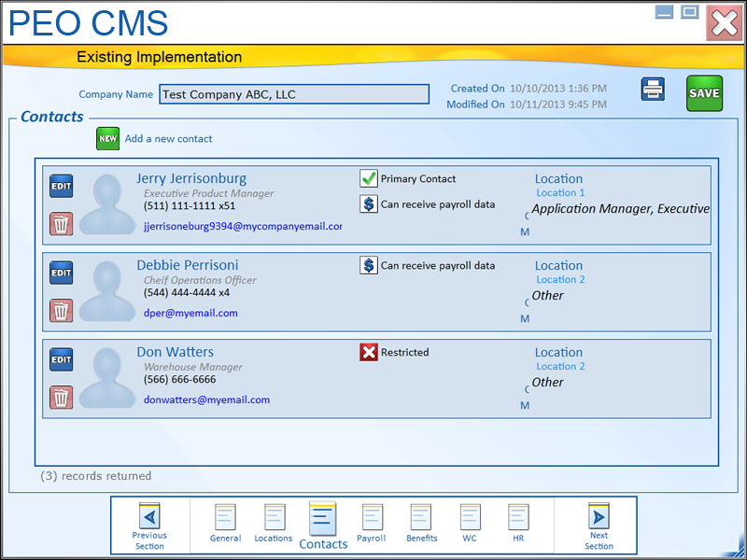Click the Cheif Operations Officer title
747x560 pixels.
200,280
